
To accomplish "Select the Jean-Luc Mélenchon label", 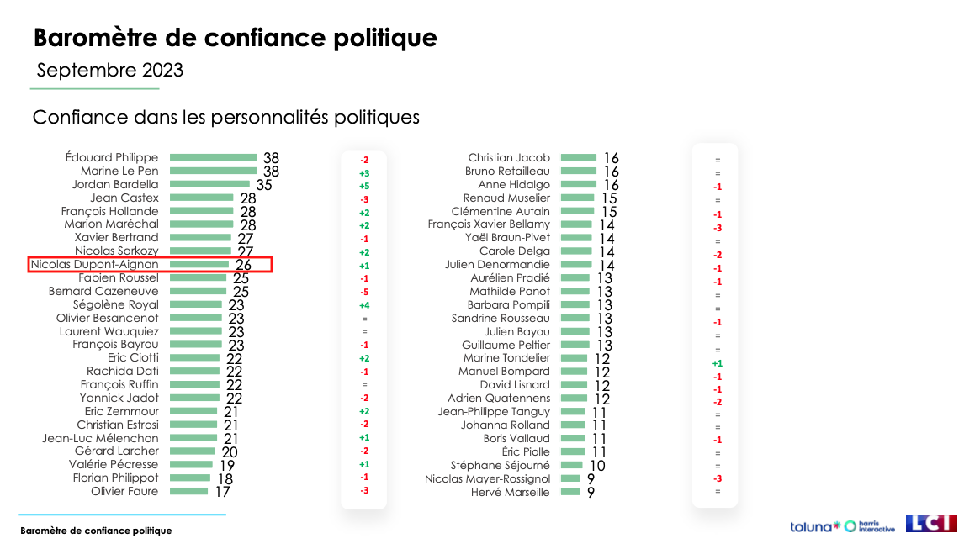I will 100,438.
